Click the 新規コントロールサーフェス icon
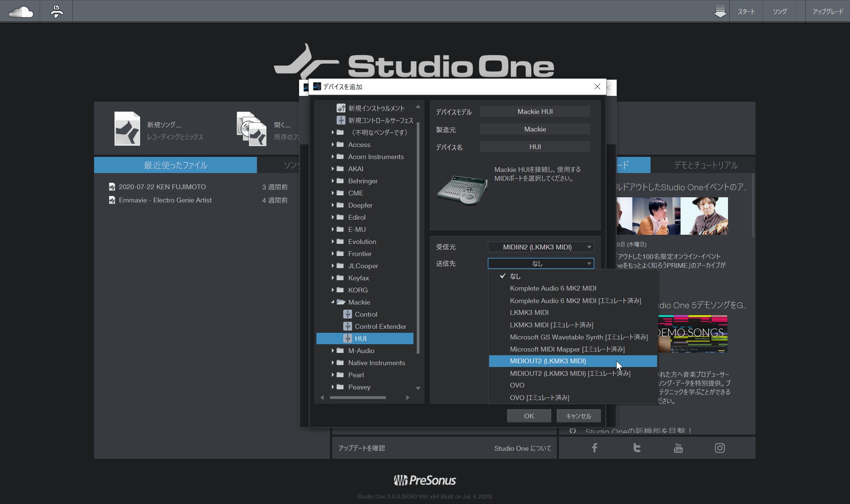This screenshot has width=850, height=504. 341,120
